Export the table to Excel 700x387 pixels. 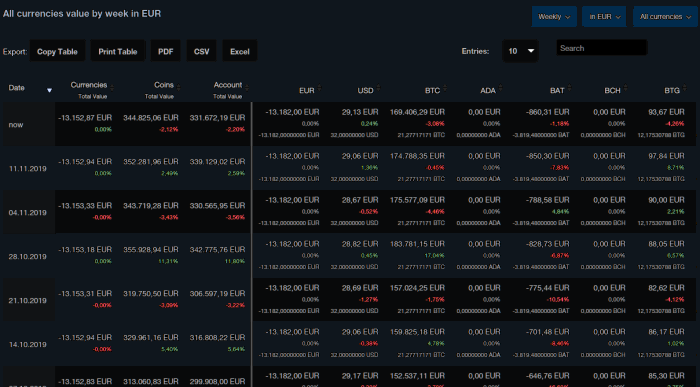[240, 51]
